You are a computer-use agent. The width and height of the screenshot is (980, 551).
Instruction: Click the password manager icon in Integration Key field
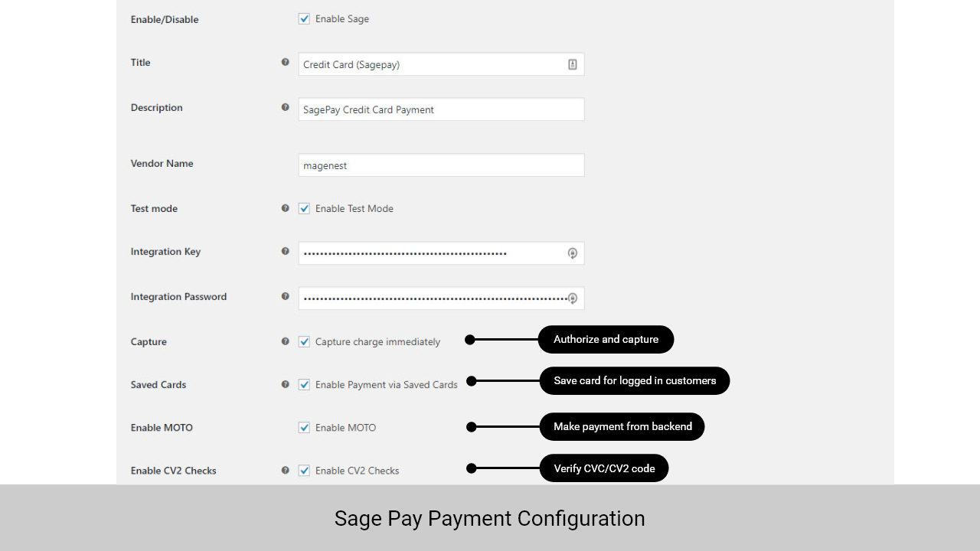coord(572,253)
